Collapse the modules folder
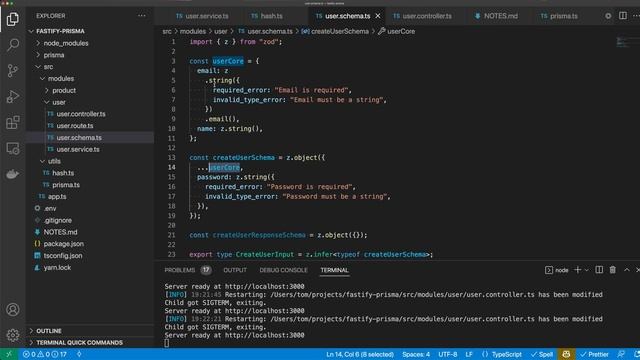This screenshot has height=360, width=640. (x=90, y=78)
